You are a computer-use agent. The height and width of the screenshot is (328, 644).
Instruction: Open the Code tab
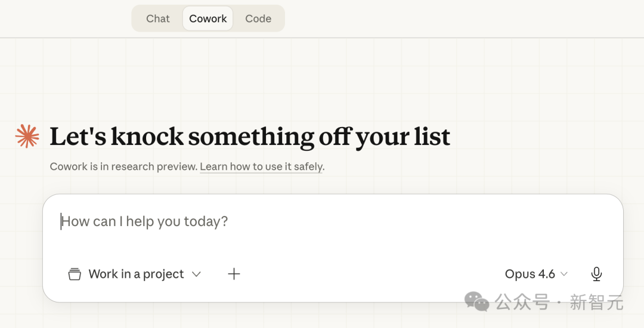[258, 18]
